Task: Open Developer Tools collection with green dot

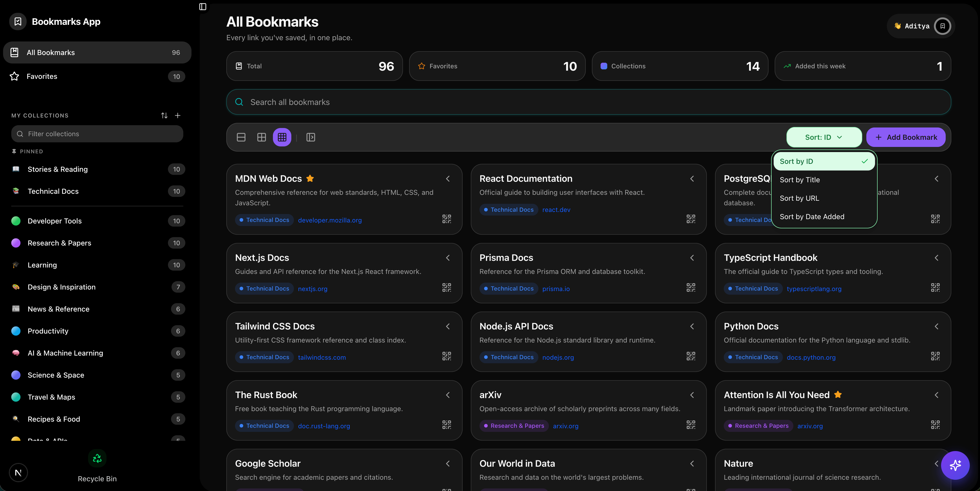Action: (x=97, y=221)
